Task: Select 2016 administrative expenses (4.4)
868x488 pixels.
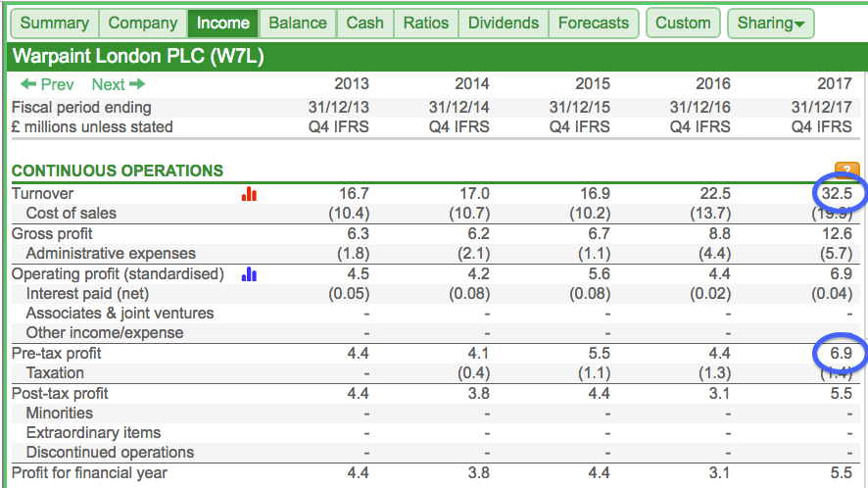Action: (x=714, y=253)
